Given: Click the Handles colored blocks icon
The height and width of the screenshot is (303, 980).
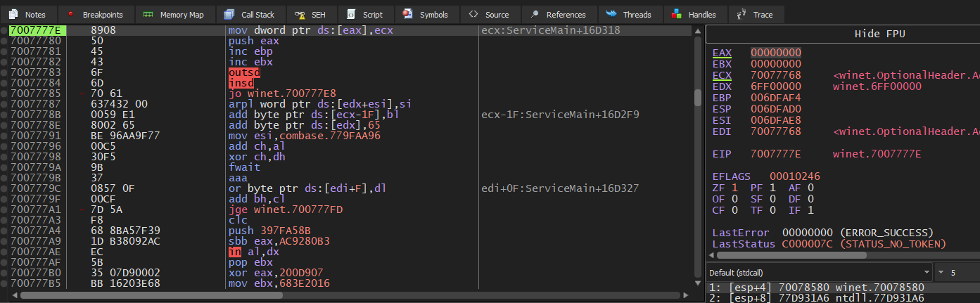Looking at the screenshot, I should click(676, 14).
